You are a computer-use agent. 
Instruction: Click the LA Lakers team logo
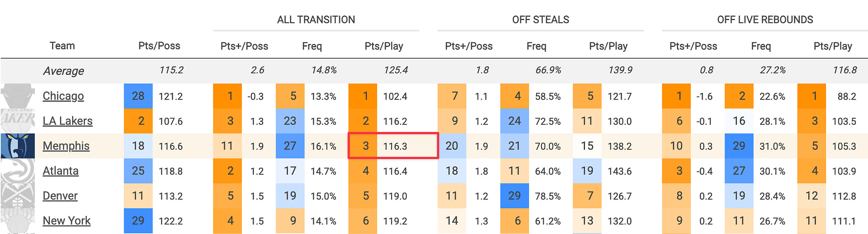18,121
